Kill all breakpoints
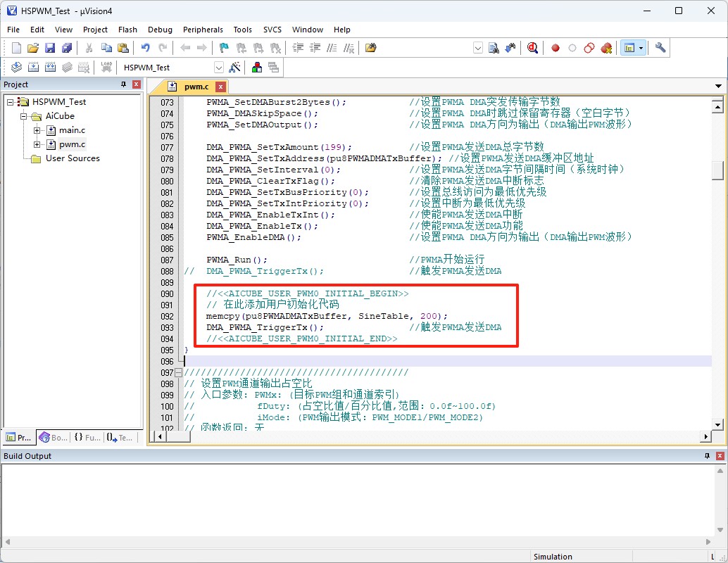The width and height of the screenshot is (728, 563). click(x=606, y=48)
